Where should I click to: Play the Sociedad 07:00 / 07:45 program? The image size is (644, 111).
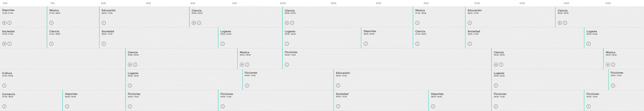(x=4, y=44)
